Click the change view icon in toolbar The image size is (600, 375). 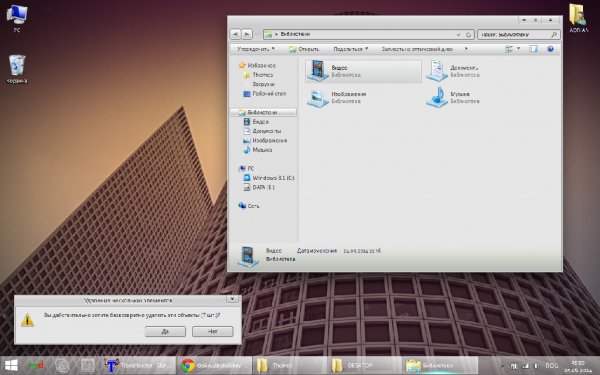click(509, 49)
